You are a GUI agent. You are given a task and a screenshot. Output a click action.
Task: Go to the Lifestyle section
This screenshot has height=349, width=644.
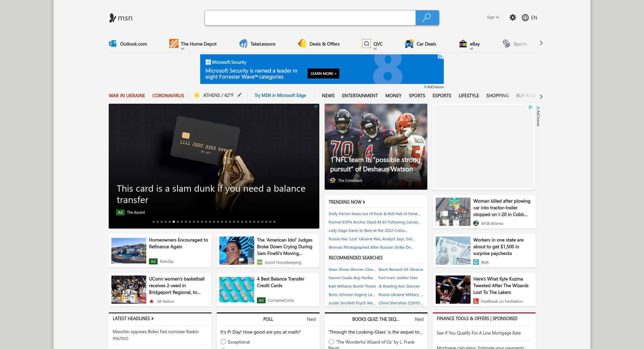[469, 96]
